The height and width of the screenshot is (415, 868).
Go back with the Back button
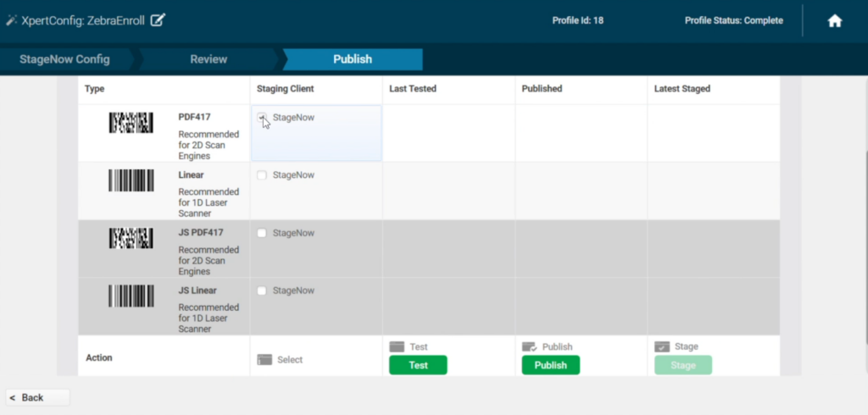(x=37, y=397)
